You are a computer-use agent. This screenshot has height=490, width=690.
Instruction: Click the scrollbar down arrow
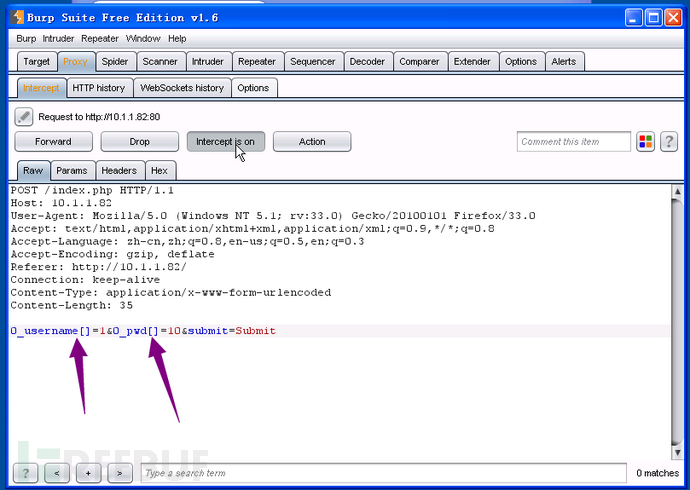tap(677, 452)
